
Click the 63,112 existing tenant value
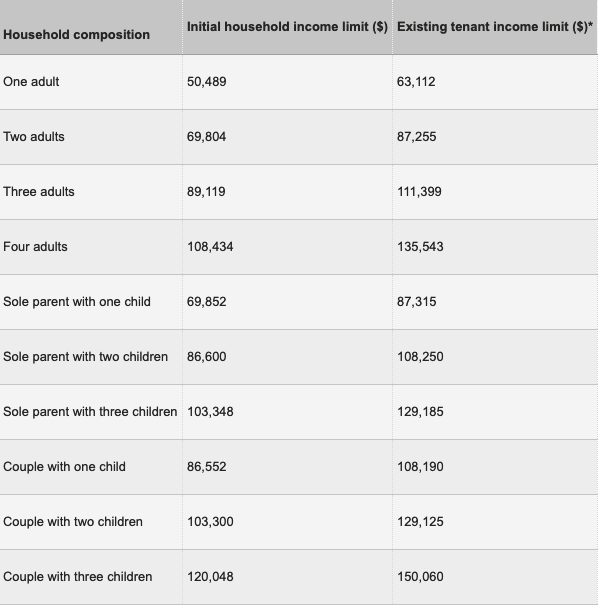(416, 82)
